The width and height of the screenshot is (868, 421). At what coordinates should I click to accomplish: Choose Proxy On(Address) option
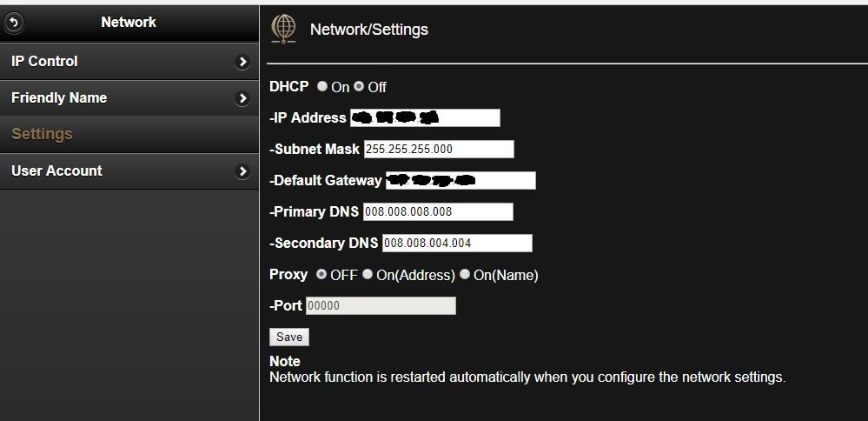click(368, 274)
